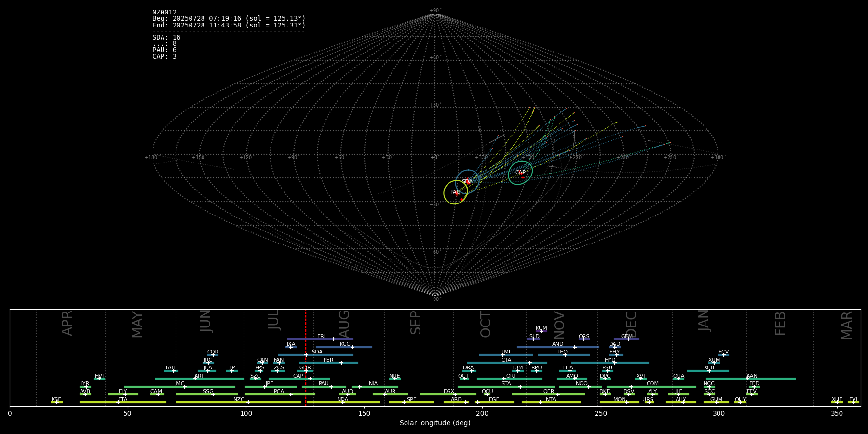868x434 pixels.
Task: Click the NDA shower label in the timeline
Action: click(x=342, y=400)
